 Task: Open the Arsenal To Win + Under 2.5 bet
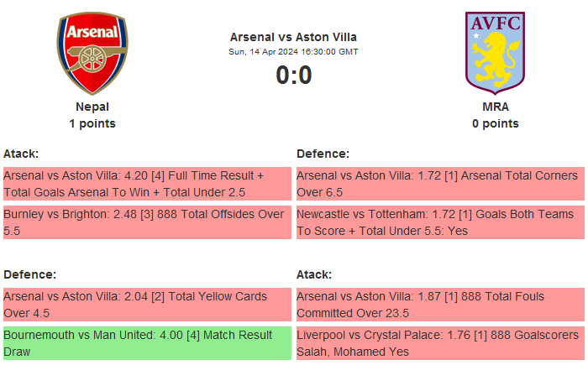[x=147, y=184]
